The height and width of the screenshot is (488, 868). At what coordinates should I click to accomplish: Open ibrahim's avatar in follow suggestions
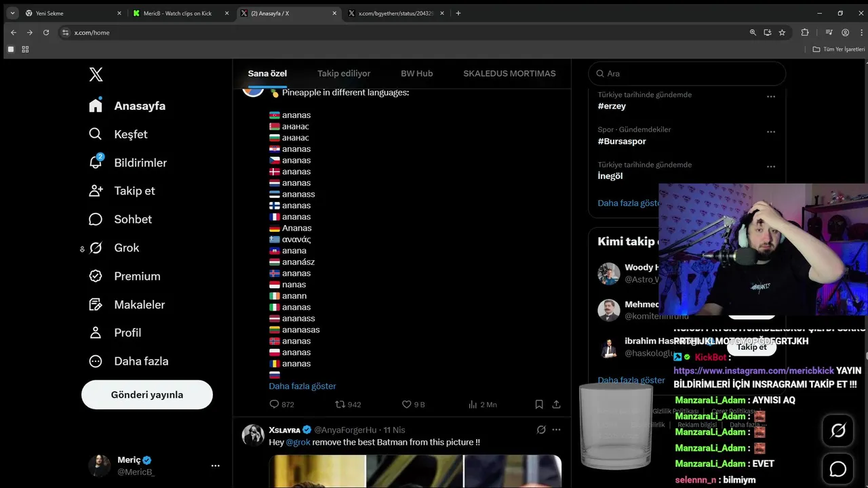609,347
